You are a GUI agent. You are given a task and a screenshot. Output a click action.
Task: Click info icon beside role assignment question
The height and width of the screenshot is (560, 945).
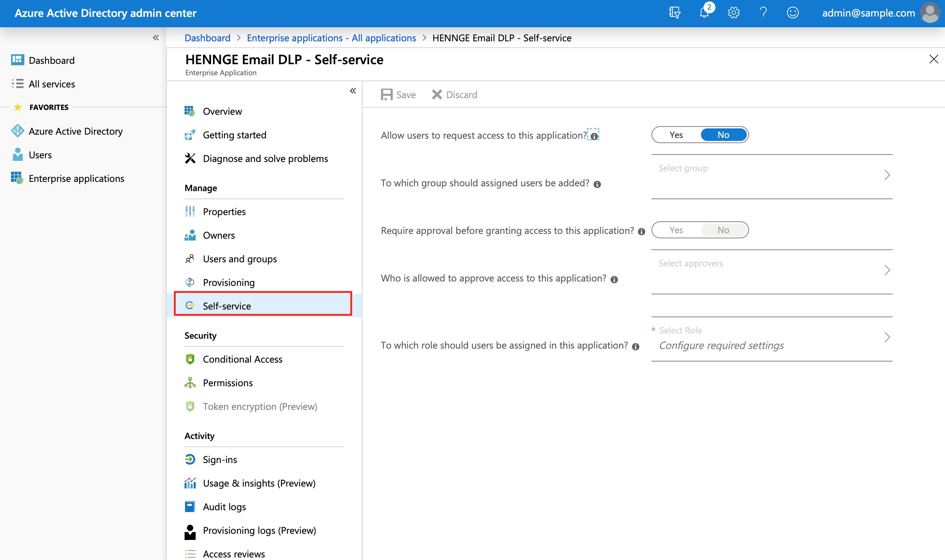coord(635,346)
